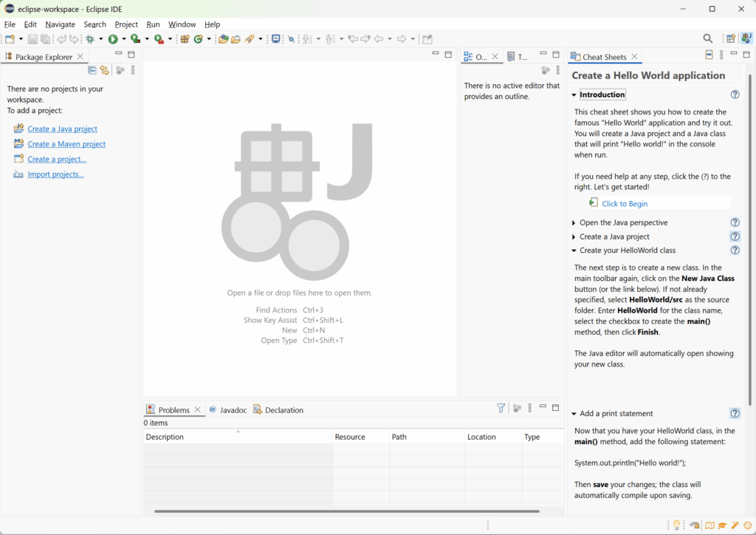This screenshot has width=756, height=535.
Task: Open Package Explorer view menu dots
Action: pos(133,70)
